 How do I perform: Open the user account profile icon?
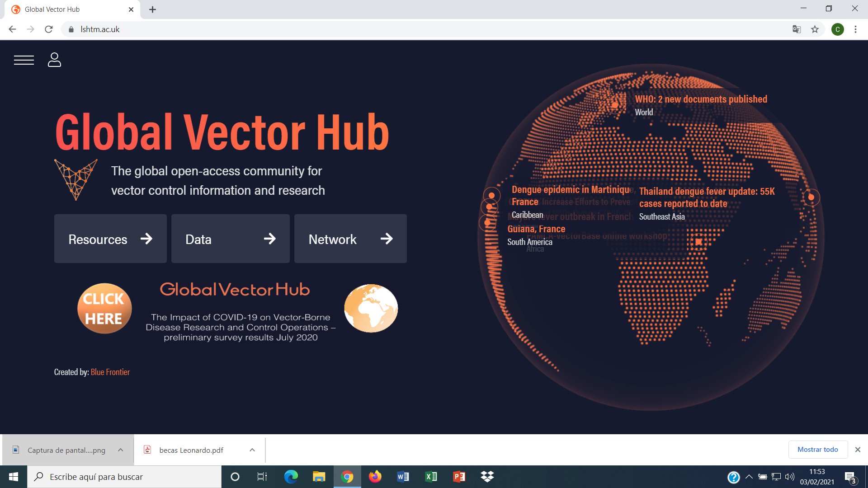[54, 60]
